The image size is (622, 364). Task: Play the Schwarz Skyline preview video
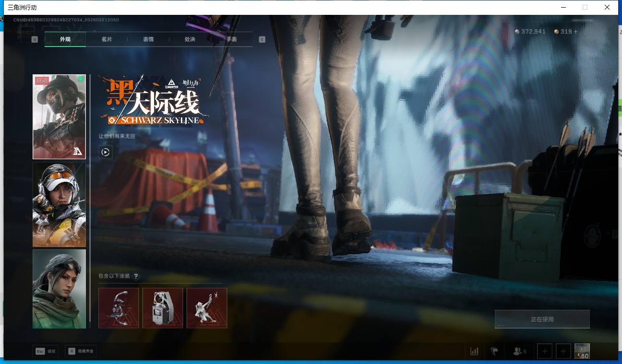(x=106, y=153)
